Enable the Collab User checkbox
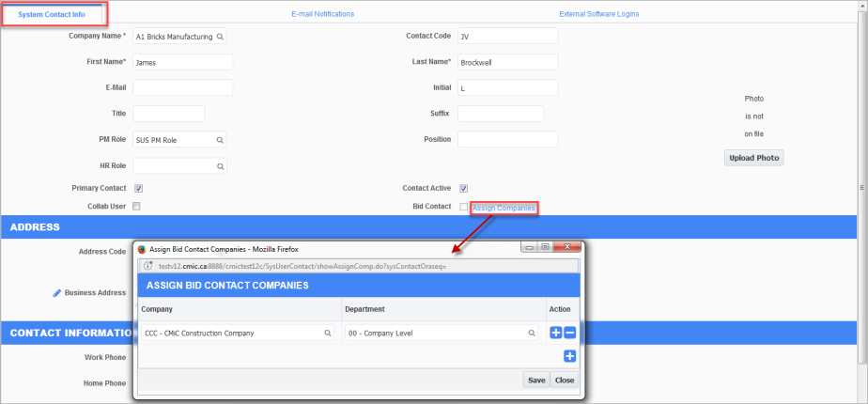Viewport: 868px width, 404px height. [x=136, y=207]
